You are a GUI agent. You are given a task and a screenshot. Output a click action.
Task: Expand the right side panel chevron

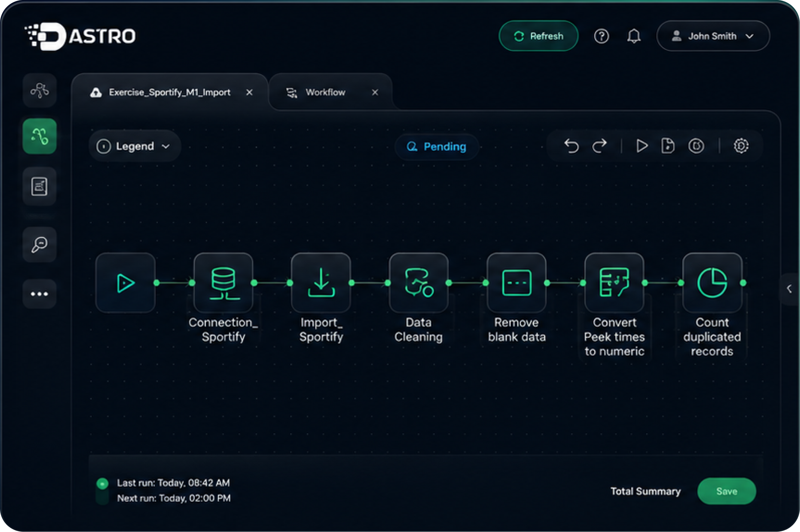pyautogui.click(x=789, y=289)
